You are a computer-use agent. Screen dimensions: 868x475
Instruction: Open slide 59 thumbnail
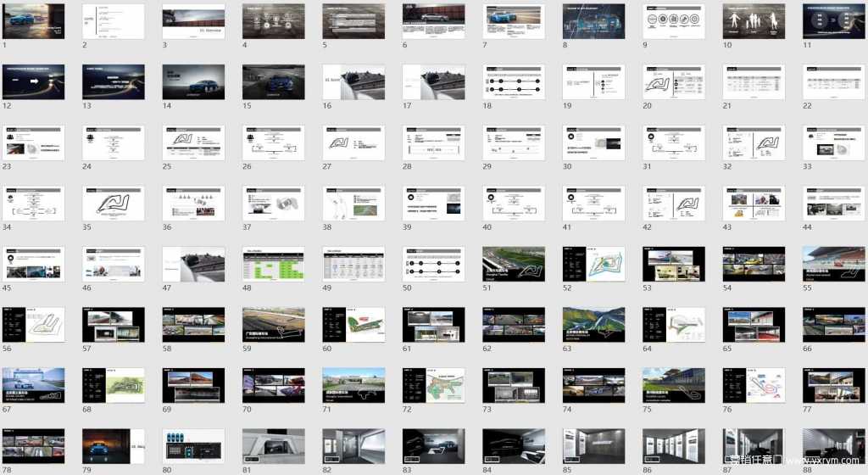pyautogui.click(x=274, y=325)
